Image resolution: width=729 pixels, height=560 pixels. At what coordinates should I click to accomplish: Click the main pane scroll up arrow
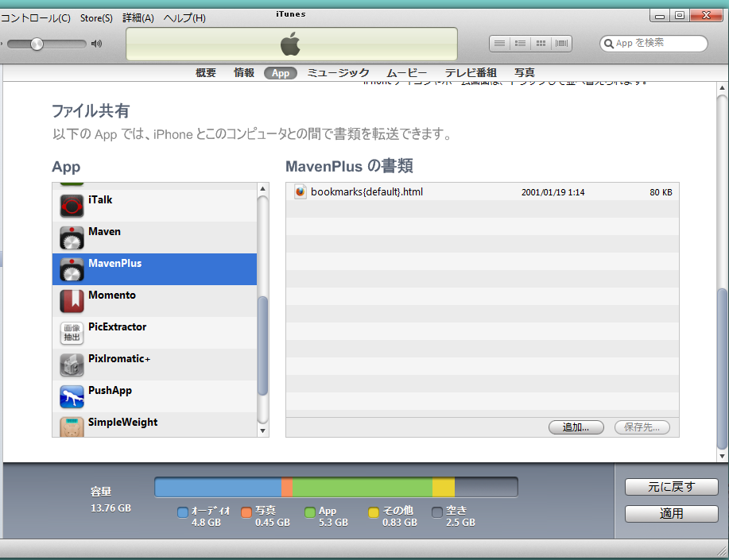tap(722, 88)
